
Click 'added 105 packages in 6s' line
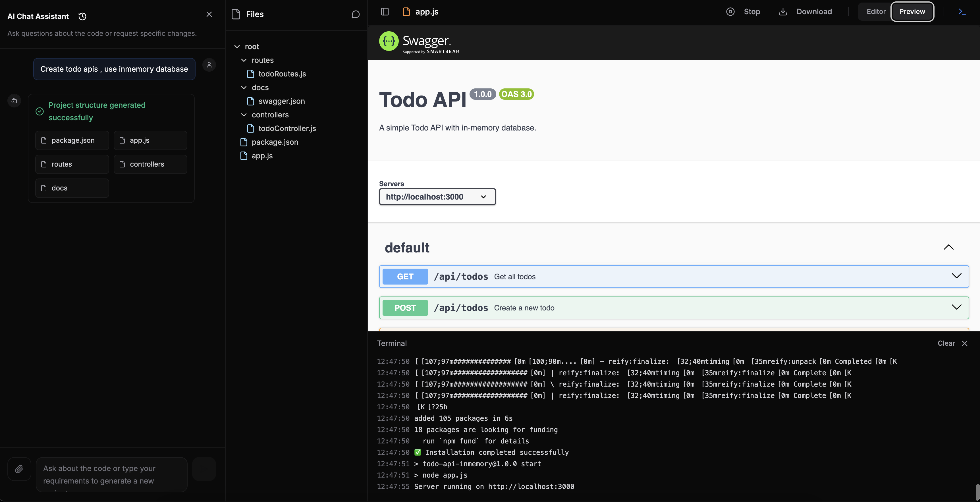[463, 418]
